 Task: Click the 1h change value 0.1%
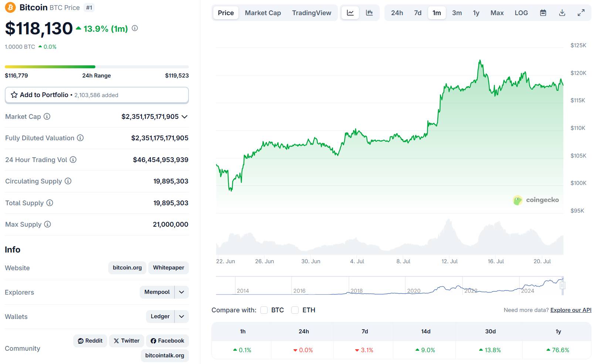tap(242, 350)
